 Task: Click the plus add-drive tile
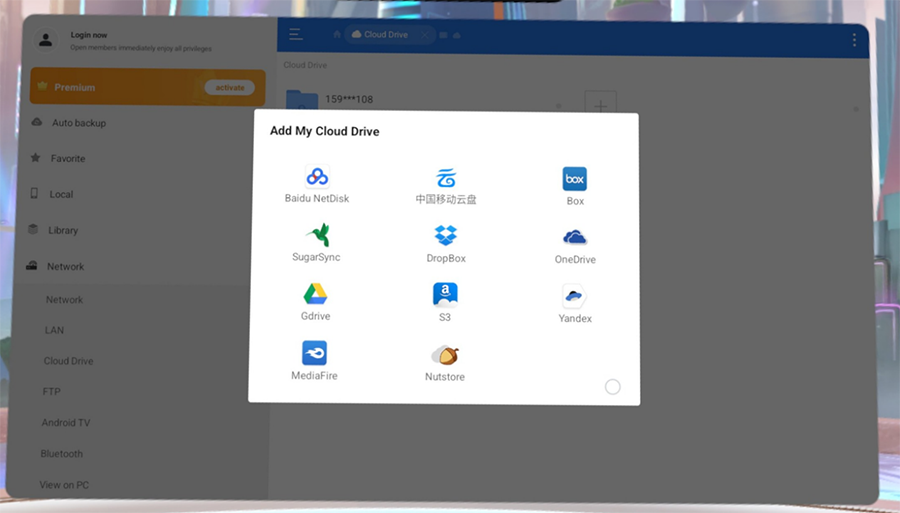tap(600, 102)
